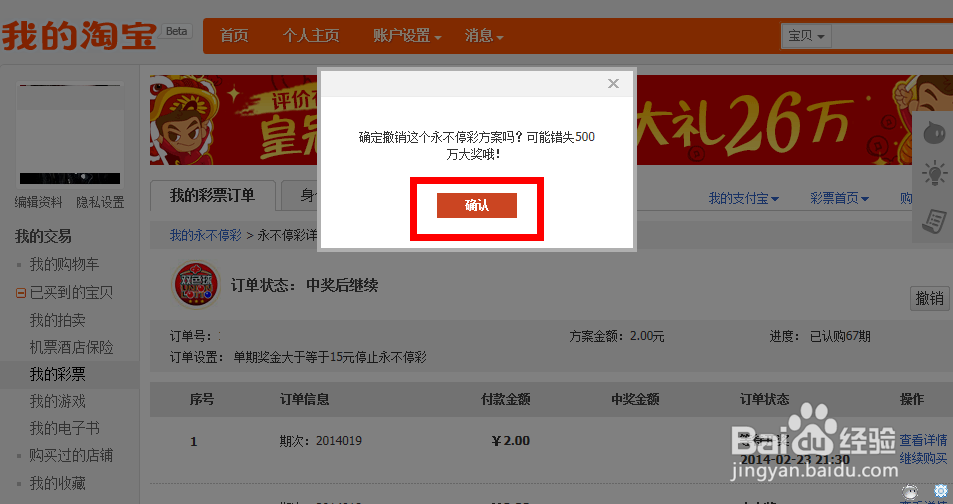Viewport: 953px width, 504px height.
Task: Confirm cancellation with the 确认 button
Action: click(x=476, y=205)
